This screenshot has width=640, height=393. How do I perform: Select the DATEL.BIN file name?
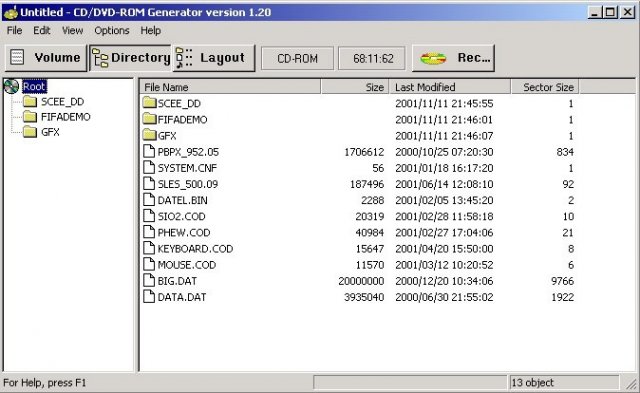click(182, 200)
